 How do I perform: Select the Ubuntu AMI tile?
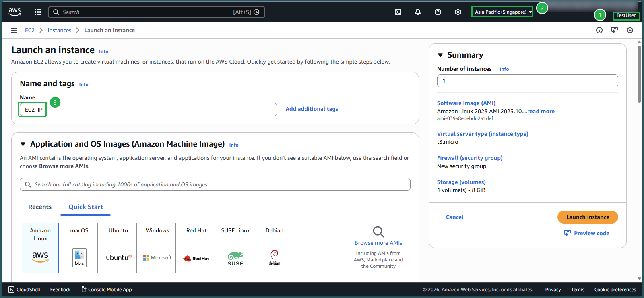click(x=118, y=248)
